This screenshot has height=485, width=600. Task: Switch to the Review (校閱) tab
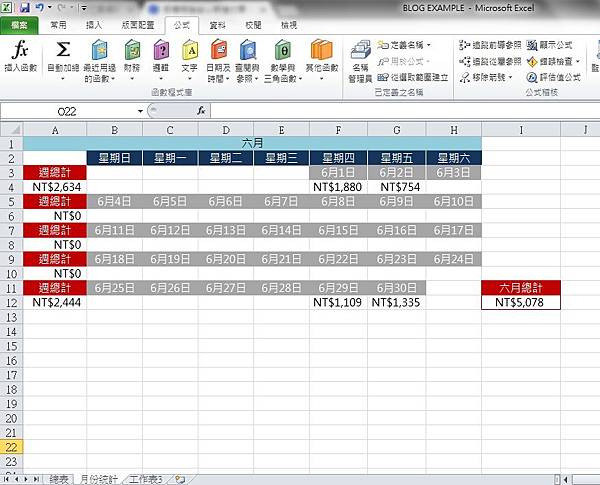253,25
